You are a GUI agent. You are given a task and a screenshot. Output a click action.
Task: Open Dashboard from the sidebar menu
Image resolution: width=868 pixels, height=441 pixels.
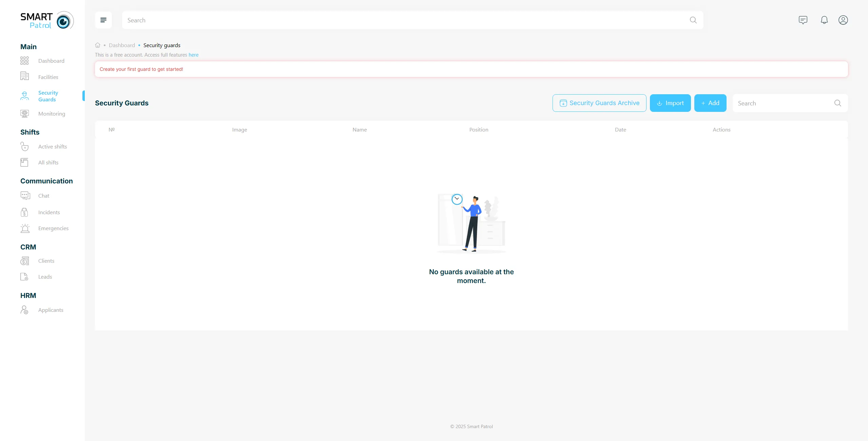coord(51,61)
